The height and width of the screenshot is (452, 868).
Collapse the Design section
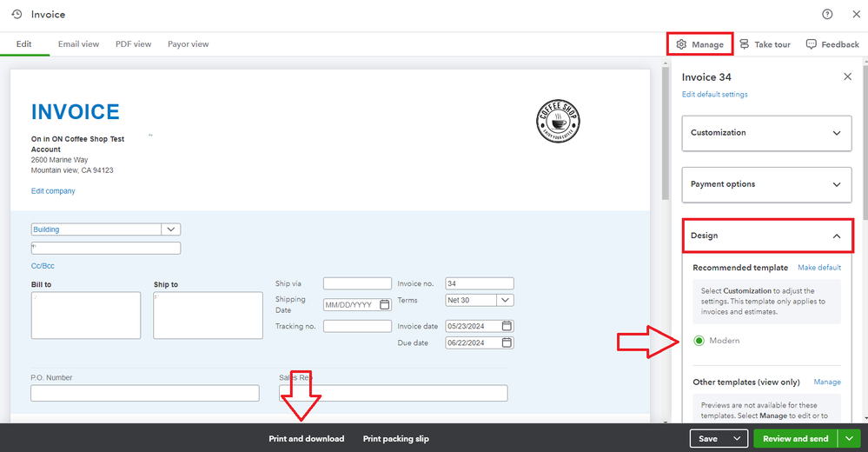766,236
